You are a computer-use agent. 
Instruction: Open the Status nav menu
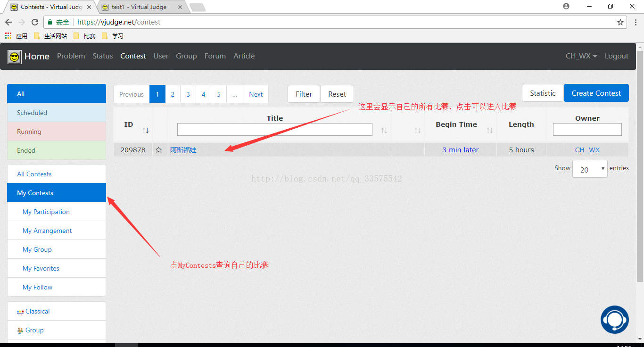103,56
